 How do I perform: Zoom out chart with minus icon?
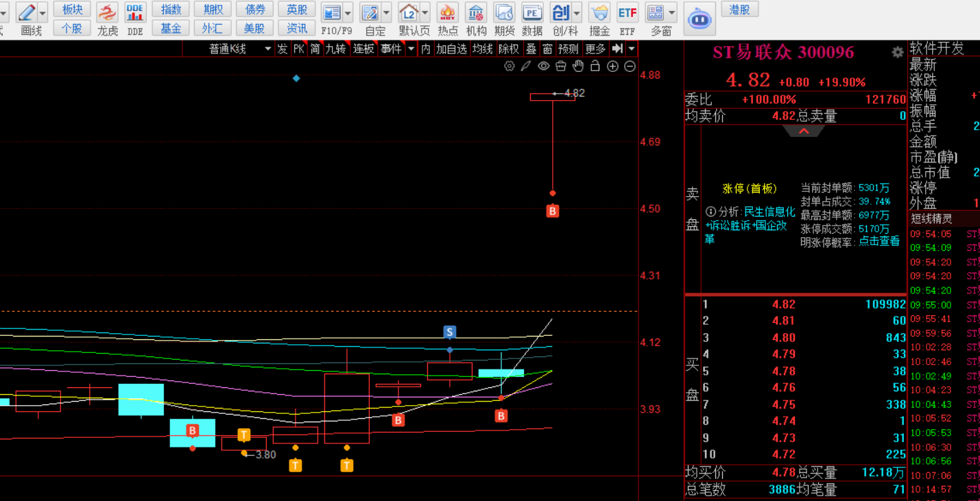630,66
